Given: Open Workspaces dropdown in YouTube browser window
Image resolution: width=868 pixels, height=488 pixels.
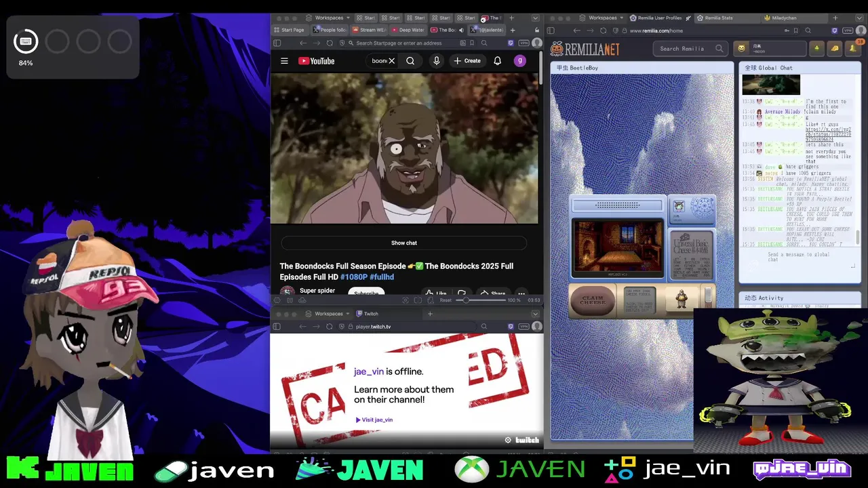Looking at the screenshot, I should tap(327, 18).
